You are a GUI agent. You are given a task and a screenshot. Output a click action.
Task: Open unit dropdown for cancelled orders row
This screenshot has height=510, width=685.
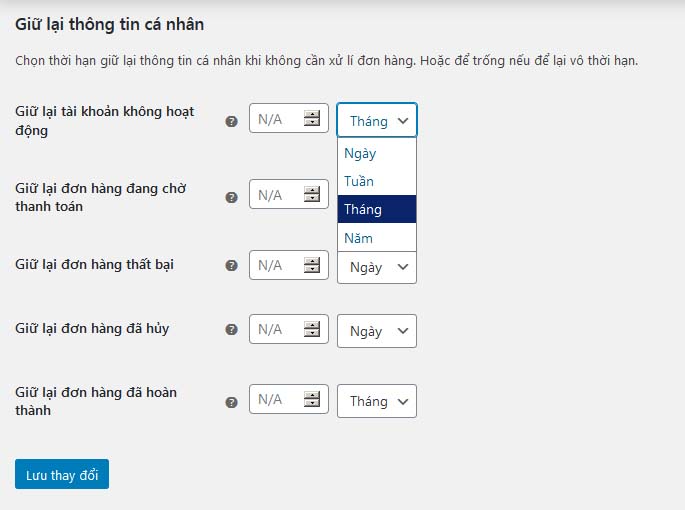pos(377,331)
